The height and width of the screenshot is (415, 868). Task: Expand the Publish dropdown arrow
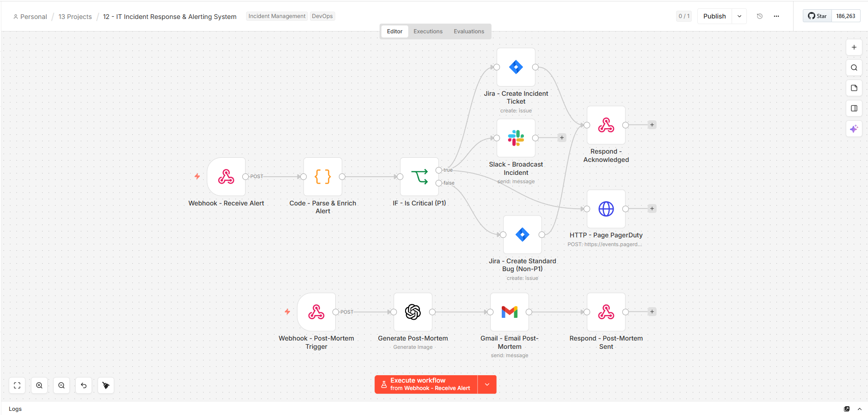739,16
